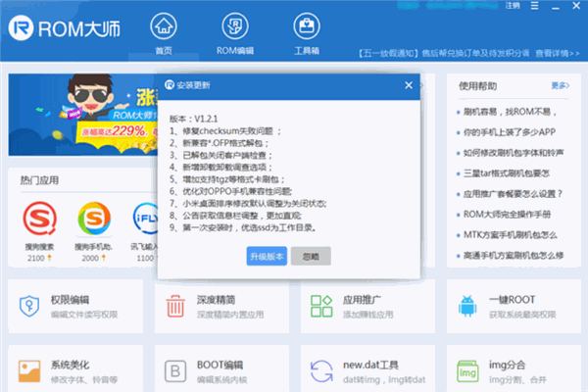Click update note about ssd working directory
The width and height of the screenshot is (588, 392).
(x=243, y=227)
